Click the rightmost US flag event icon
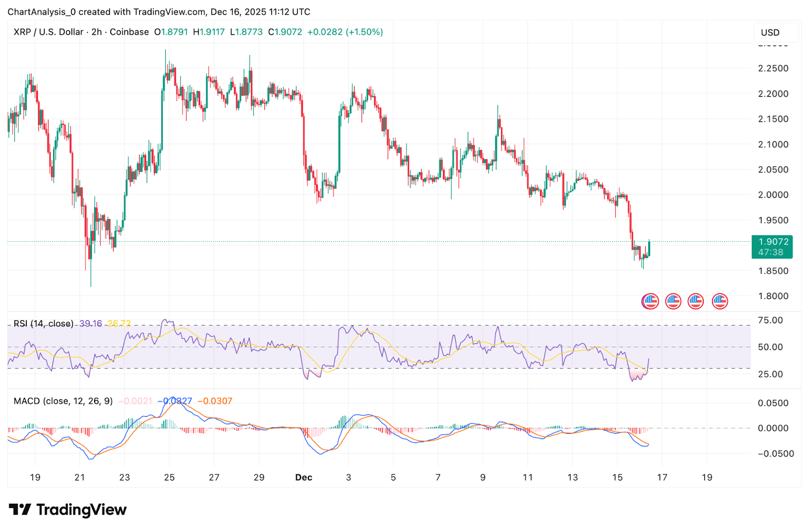Image resolution: width=809 pixels, height=532 pixels. 720,301
